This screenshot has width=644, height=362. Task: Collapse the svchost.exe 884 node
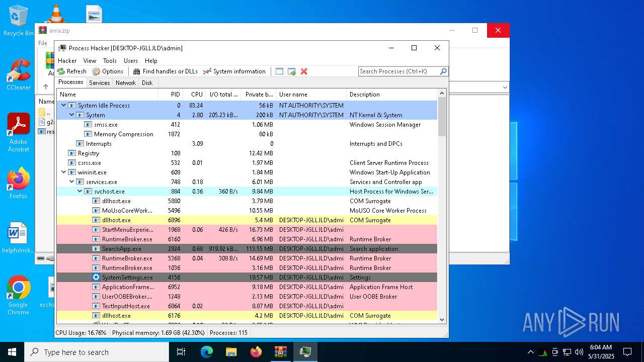[x=80, y=192]
